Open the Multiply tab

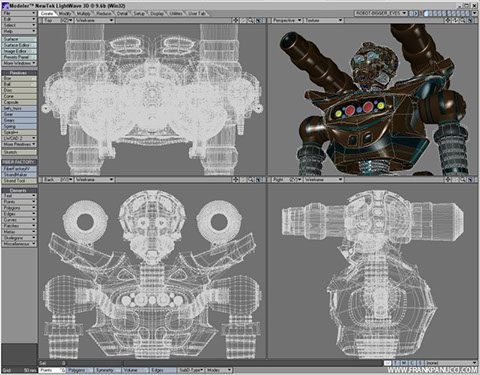[84, 14]
